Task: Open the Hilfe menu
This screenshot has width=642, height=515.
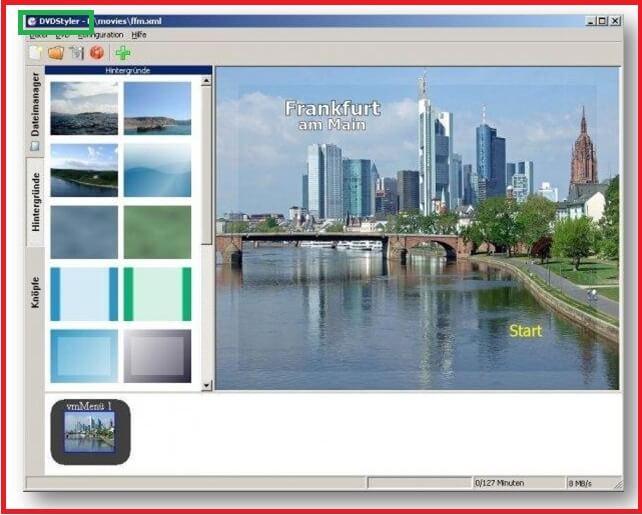Action: pos(139,35)
